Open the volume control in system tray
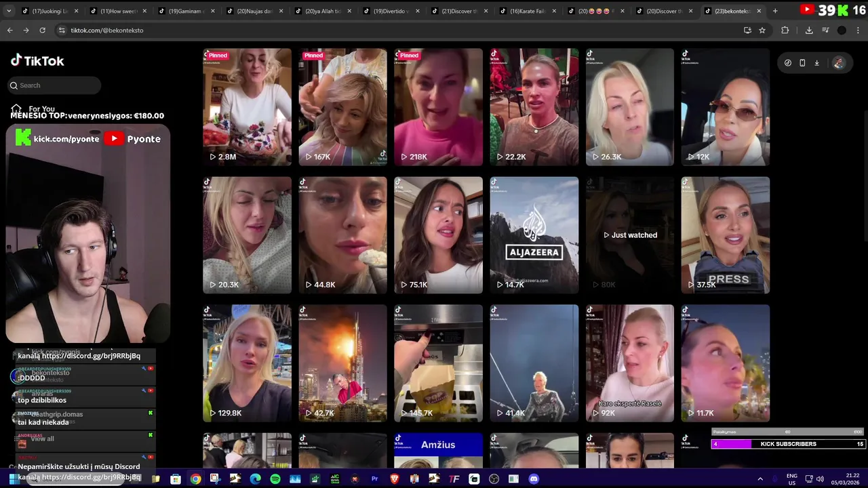The image size is (868, 488). pyautogui.click(x=820, y=479)
